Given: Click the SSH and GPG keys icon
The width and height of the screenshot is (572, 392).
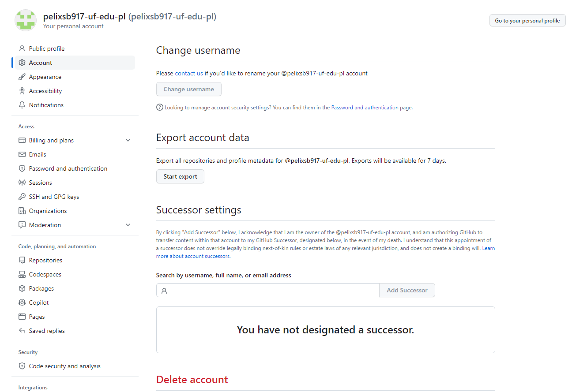Looking at the screenshot, I should click(x=22, y=197).
